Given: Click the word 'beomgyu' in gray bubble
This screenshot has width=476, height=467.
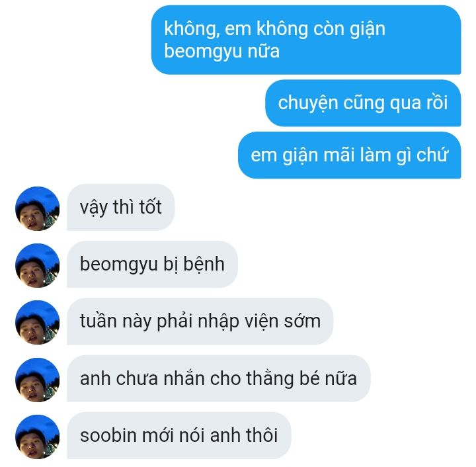Looking at the screenshot, I should (x=119, y=265).
